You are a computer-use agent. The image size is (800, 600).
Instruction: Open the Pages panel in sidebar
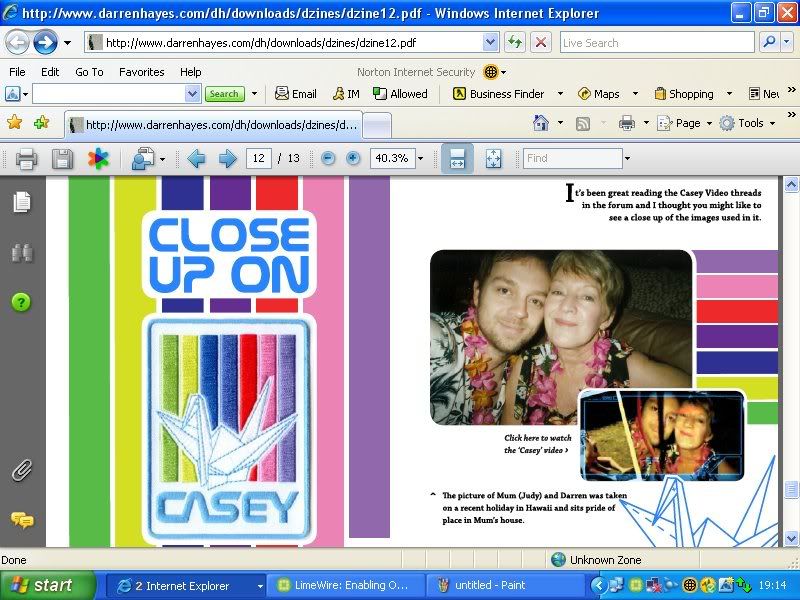(x=21, y=203)
